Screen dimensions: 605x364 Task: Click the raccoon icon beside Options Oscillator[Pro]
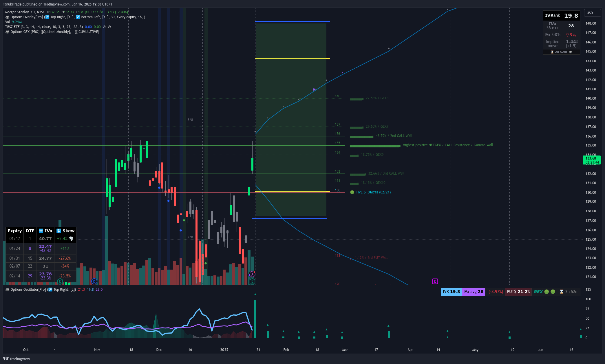pos(7,290)
